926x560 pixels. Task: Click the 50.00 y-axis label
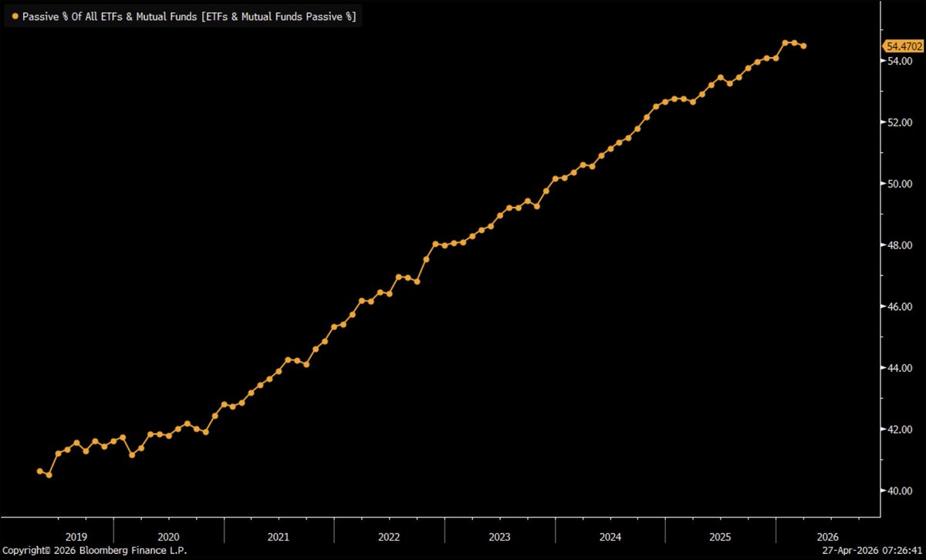(901, 184)
